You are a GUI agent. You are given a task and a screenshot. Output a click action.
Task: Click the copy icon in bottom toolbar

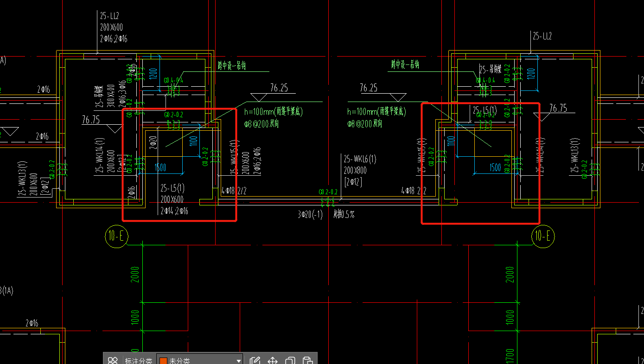tap(290, 361)
